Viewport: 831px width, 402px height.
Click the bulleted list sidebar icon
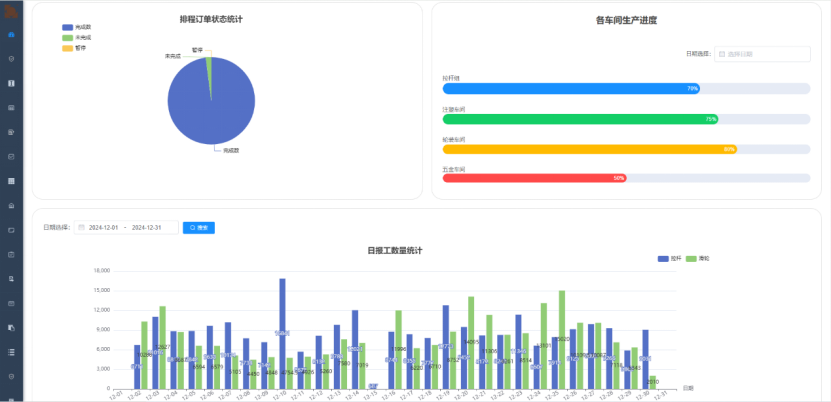[x=11, y=352]
